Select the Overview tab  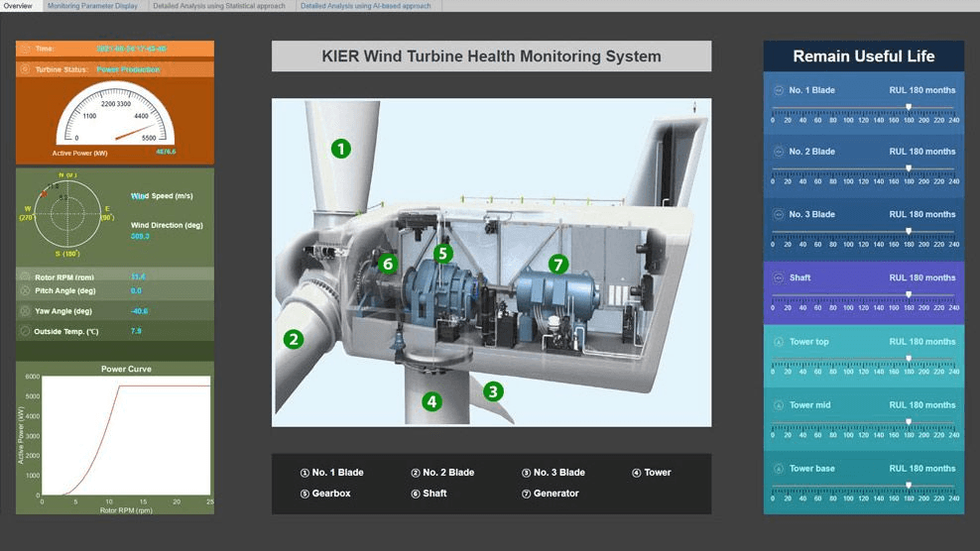coord(18,6)
